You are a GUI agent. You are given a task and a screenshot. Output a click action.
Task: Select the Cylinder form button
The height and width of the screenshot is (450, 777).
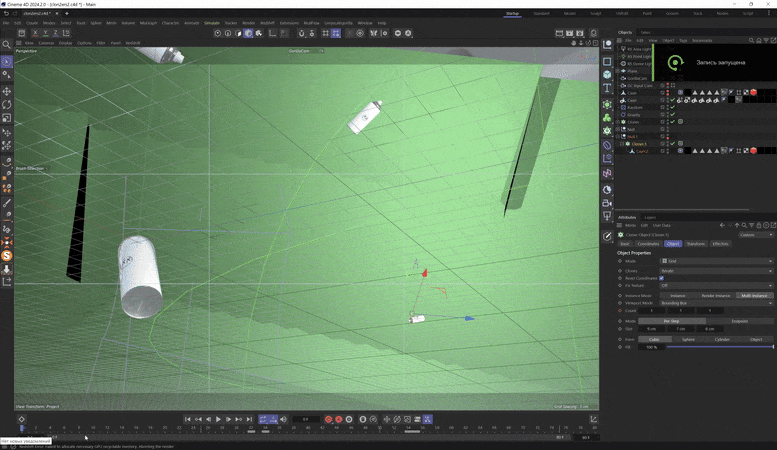point(722,339)
